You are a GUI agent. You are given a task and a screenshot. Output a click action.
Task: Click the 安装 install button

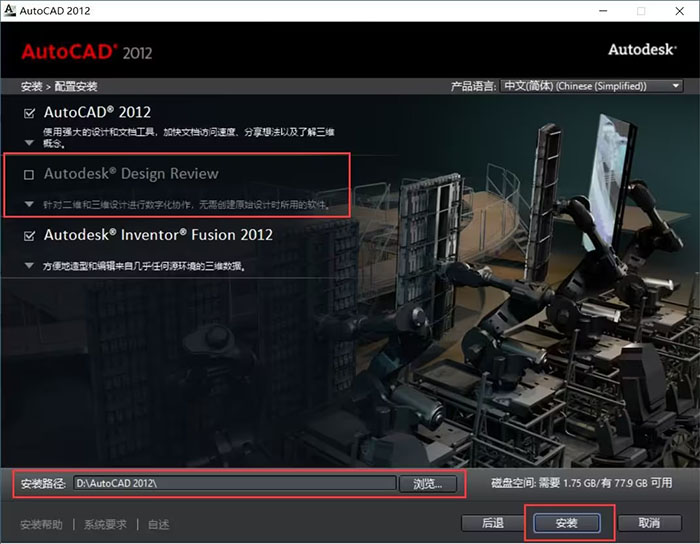567,523
